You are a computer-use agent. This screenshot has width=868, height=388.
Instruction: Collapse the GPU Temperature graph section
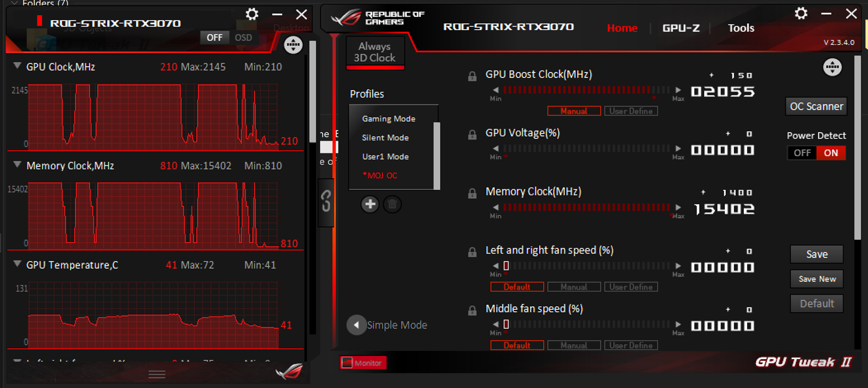coord(17,263)
